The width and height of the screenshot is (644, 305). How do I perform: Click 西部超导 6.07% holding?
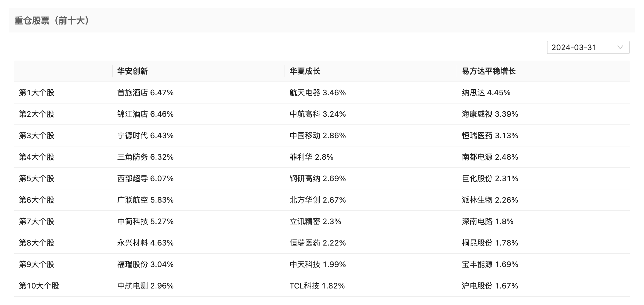pyautogui.click(x=145, y=179)
